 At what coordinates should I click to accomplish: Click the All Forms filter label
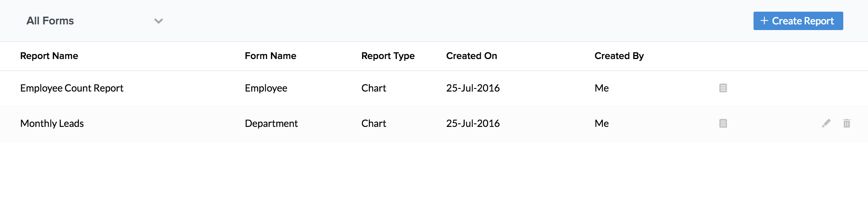pyautogui.click(x=50, y=21)
